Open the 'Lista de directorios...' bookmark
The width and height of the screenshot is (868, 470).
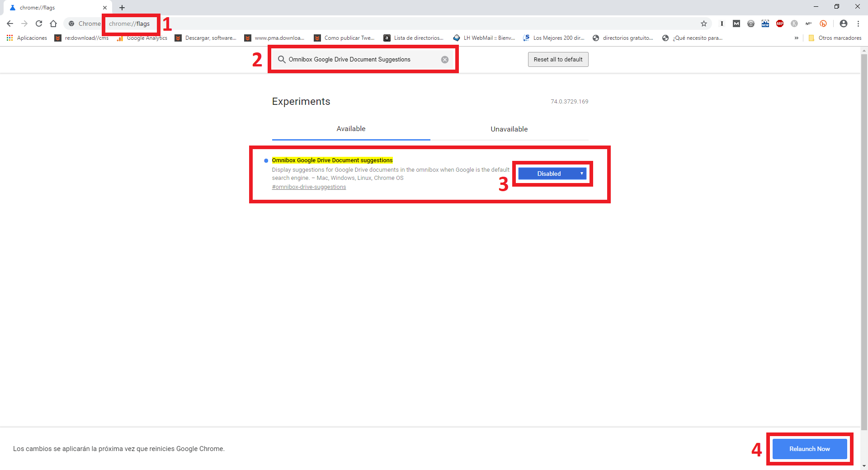(414, 38)
